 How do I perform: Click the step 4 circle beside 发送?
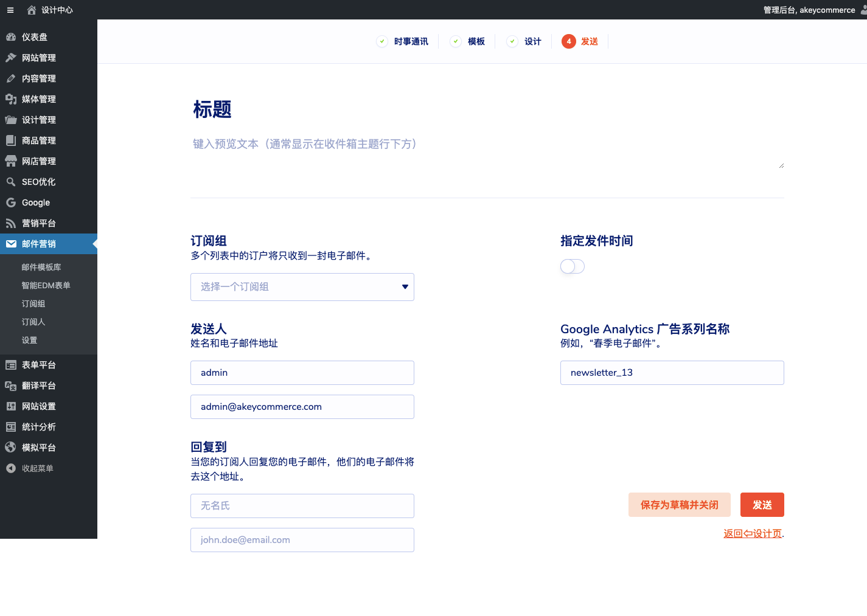(x=569, y=41)
